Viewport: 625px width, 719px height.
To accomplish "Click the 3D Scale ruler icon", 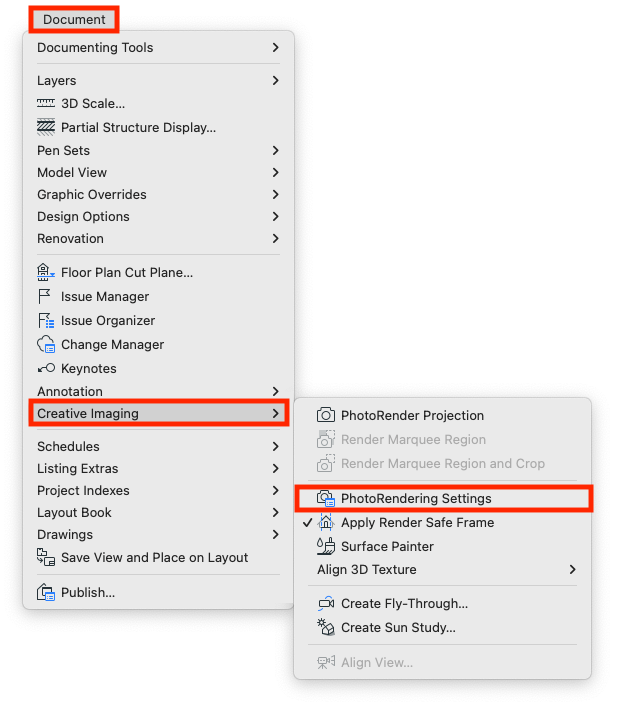I will (46, 103).
